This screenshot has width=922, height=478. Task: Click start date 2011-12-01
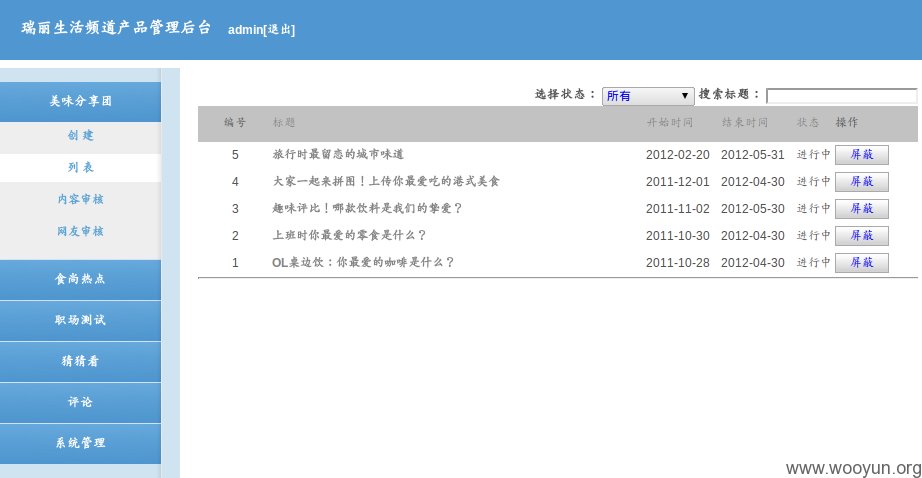pos(677,182)
